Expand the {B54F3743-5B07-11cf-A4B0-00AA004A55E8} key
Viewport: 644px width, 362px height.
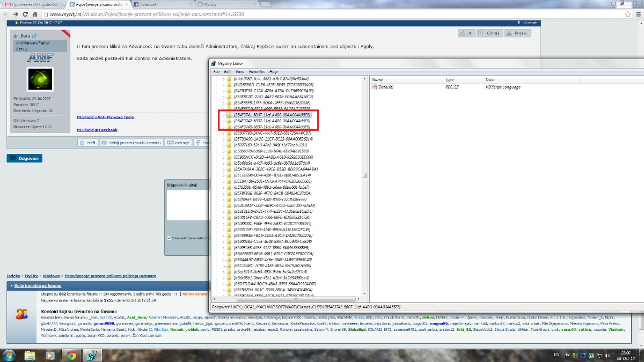223,127
